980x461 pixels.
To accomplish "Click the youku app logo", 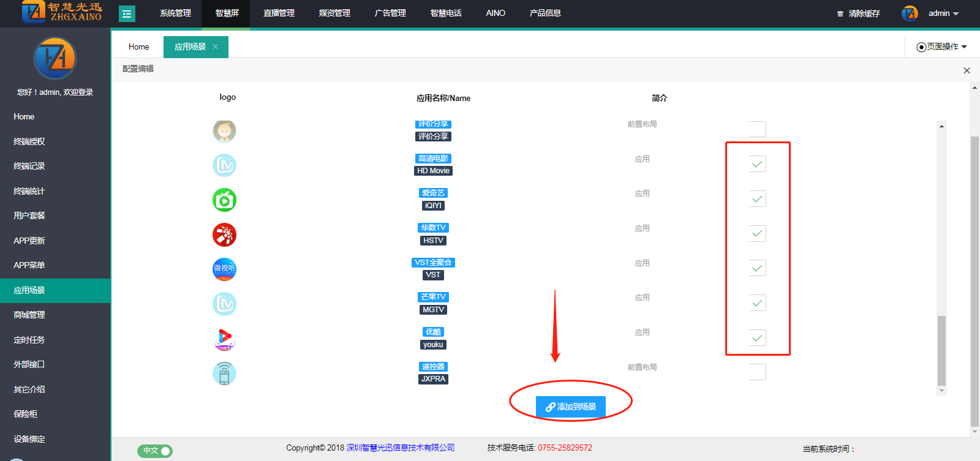I will [x=224, y=339].
